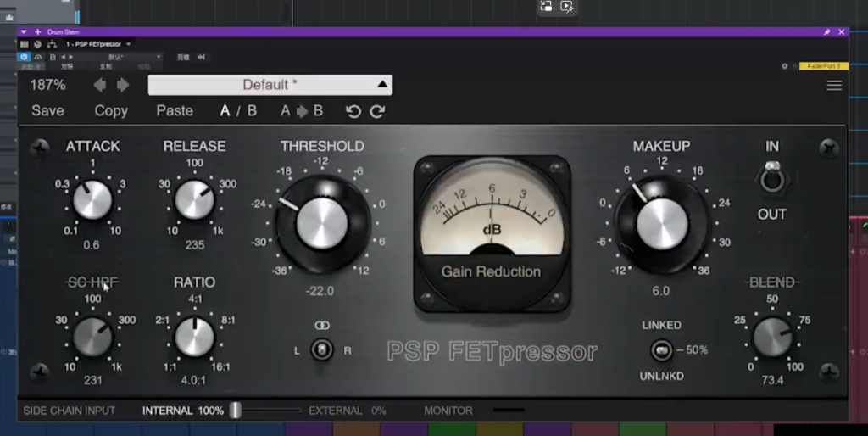868x436 pixels.
Task: Click the ATTACK knob
Action: coord(92,199)
